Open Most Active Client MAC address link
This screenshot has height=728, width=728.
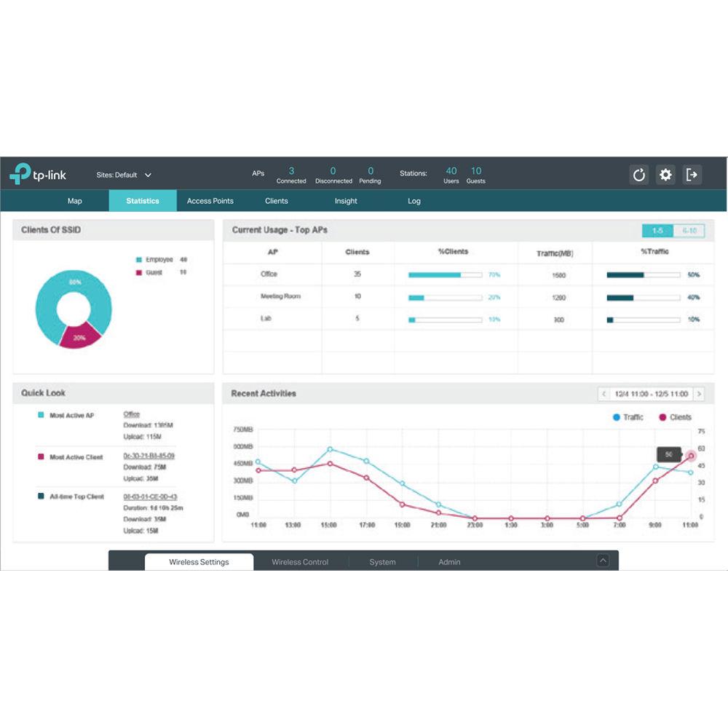[149, 456]
